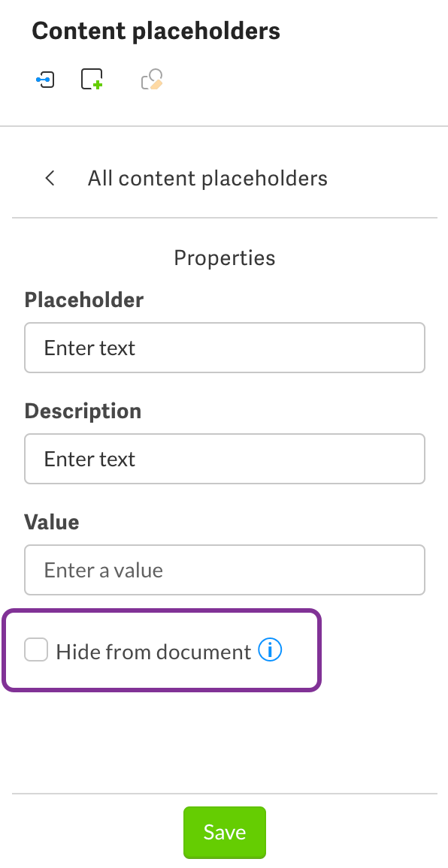This screenshot has width=448, height=868.
Task: Click the insert placeholder icon with blue connector
Action: click(x=45, y=80)
